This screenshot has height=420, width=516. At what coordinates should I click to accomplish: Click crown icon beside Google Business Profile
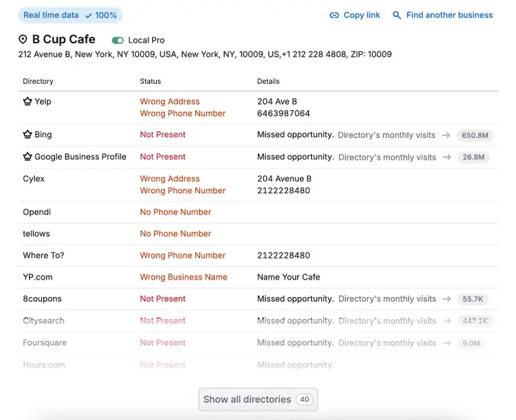click(x=28, y=157)
